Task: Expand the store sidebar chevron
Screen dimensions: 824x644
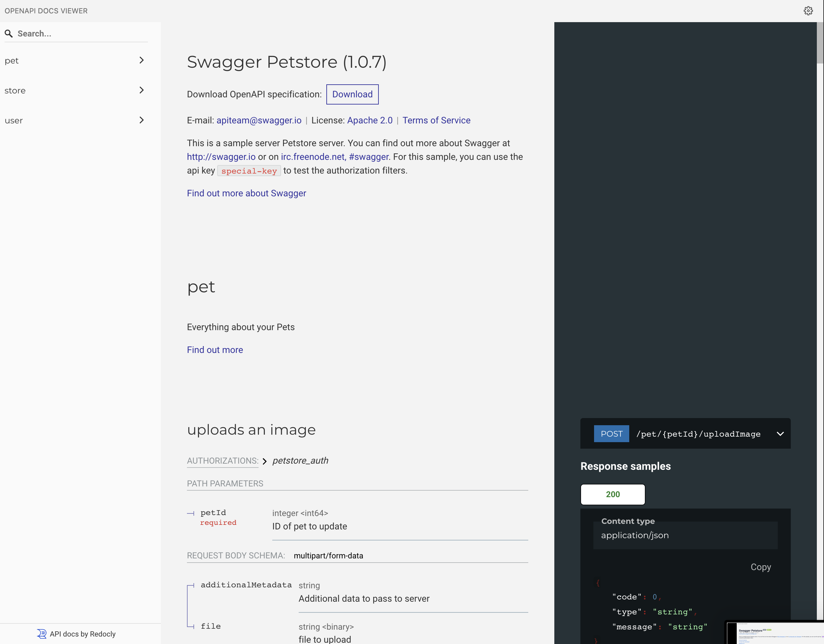Action: tap(141, 90)
